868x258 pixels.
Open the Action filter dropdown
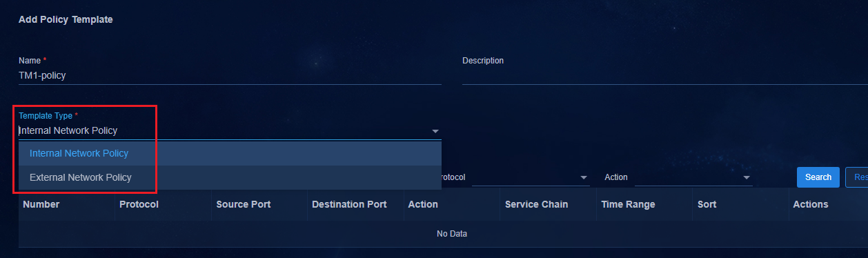[x=693, y=178]
